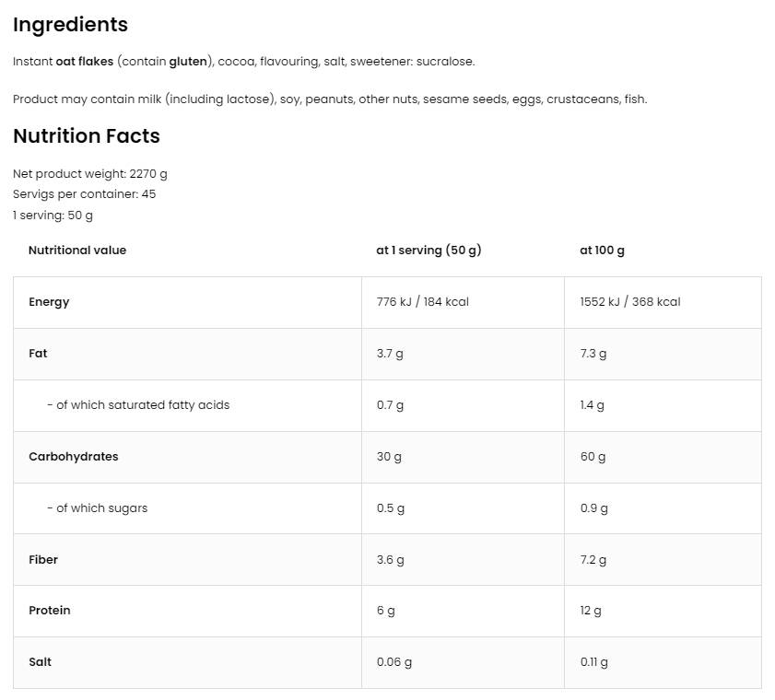Click the Energy row label

point(49,302)
